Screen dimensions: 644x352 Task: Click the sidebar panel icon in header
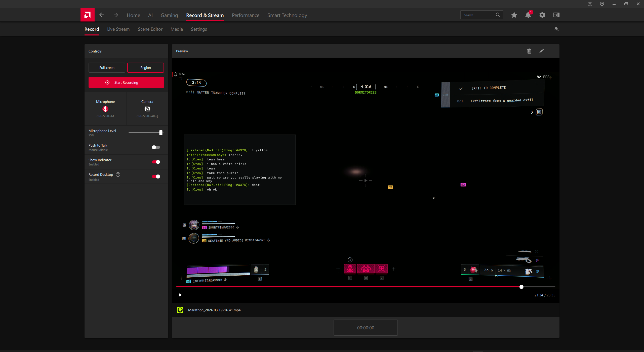tap(556, 15)
